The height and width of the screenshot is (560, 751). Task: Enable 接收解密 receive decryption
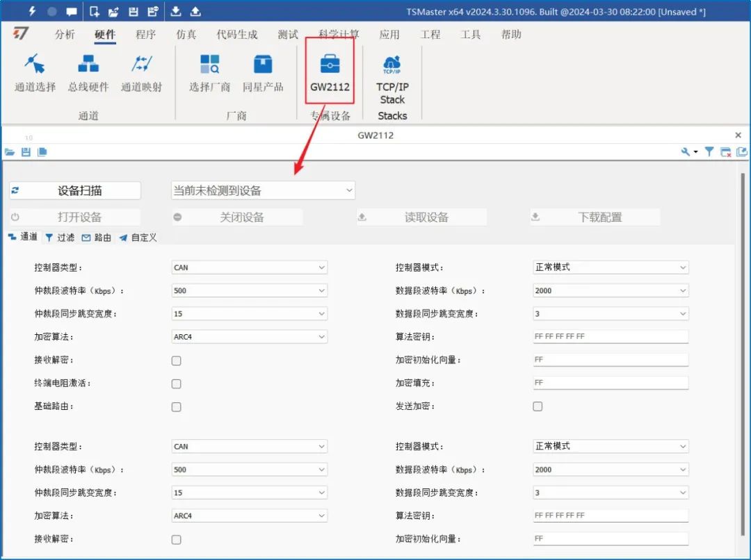point(176,360)
